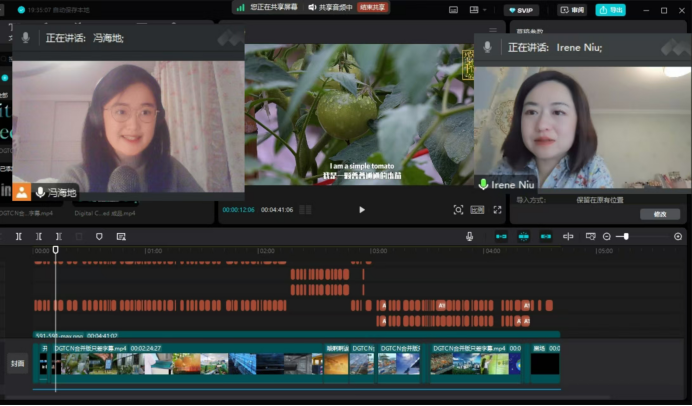Toggle the main track magnet snapping
692x406 pixels.
[501, 236]
